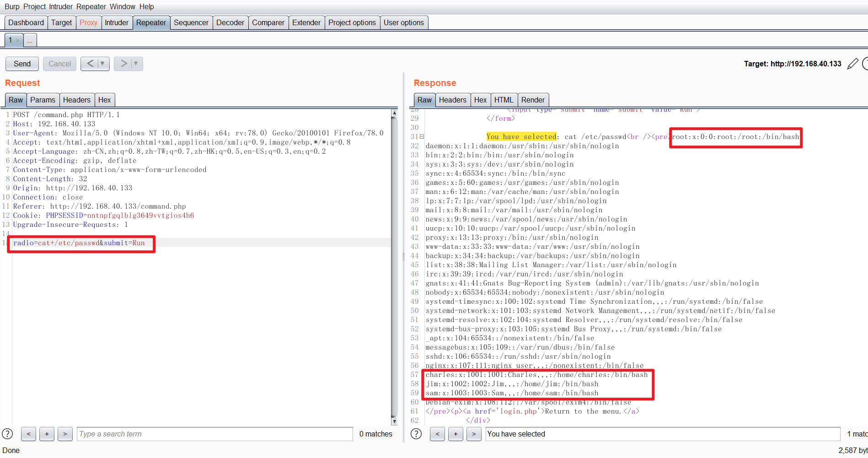
Task: Click the response search field containing 'You have selected'
Action: 663,434
